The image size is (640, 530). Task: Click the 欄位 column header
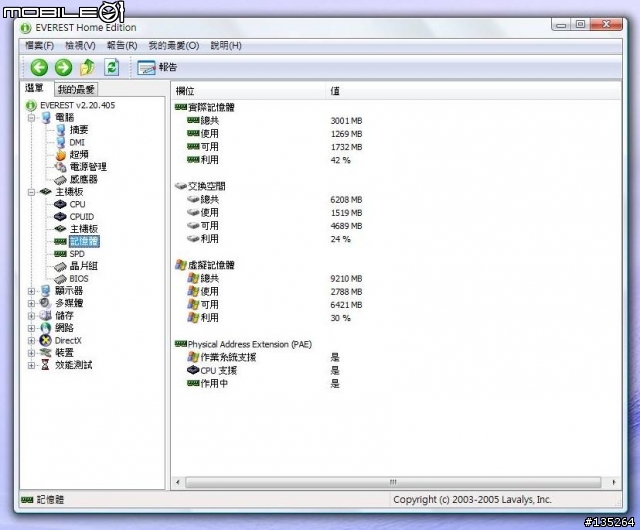pos(185,91)
